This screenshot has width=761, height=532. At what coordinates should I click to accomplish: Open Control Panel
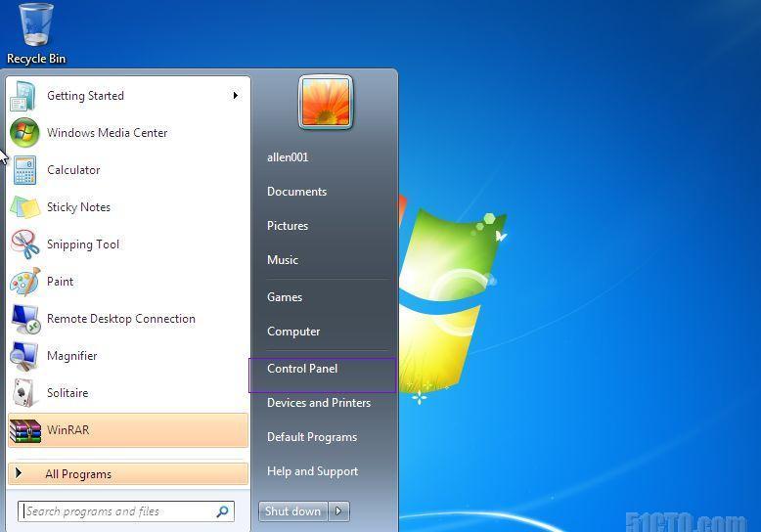click(x=322, y=376)
